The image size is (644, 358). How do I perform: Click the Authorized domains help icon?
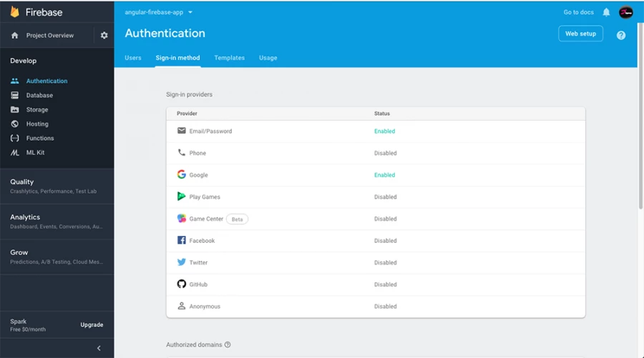[228, 344]
